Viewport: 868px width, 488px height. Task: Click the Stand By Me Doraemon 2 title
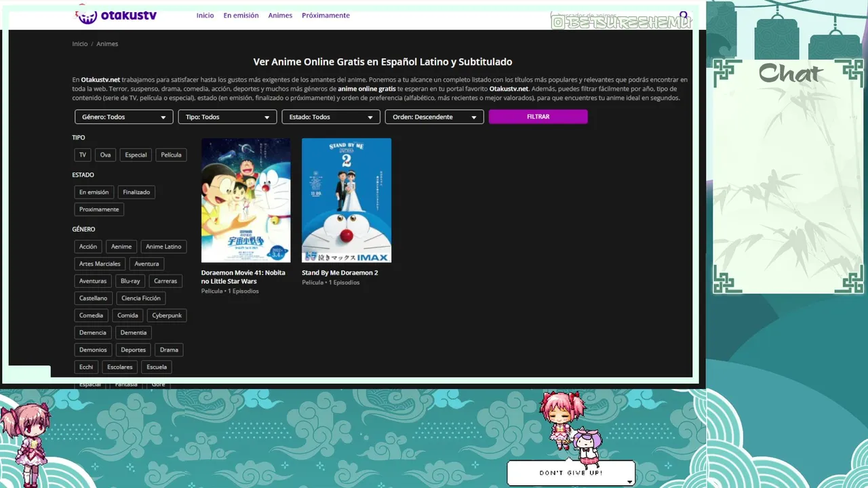pyautogui.click(x=340, y=272)
